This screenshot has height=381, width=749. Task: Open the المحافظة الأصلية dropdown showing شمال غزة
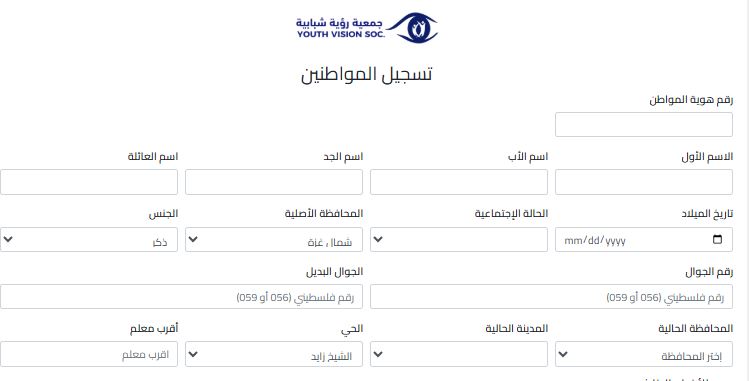[x=274, y=239]
